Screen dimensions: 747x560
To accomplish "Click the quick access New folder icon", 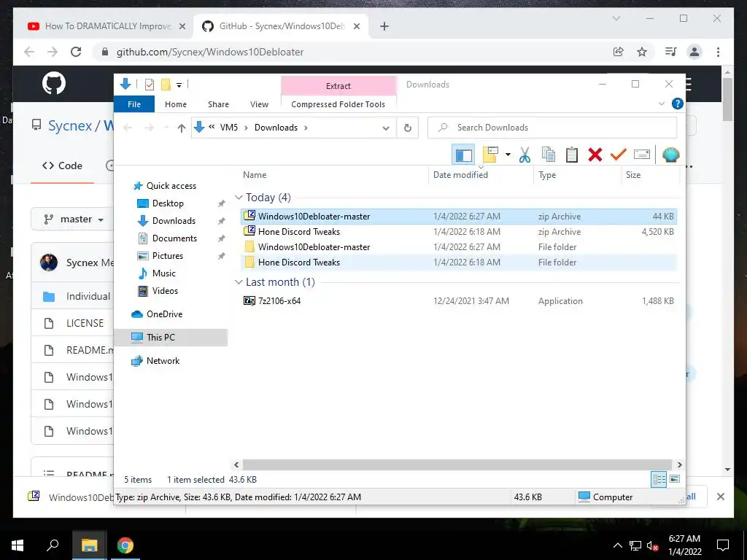I will click(x=166, y=85).
